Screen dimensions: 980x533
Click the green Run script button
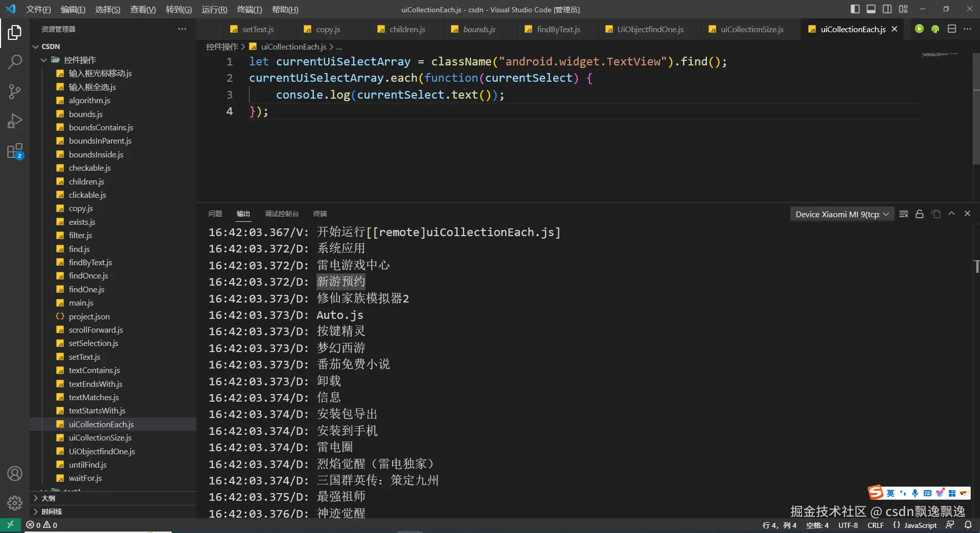point(919,29)
